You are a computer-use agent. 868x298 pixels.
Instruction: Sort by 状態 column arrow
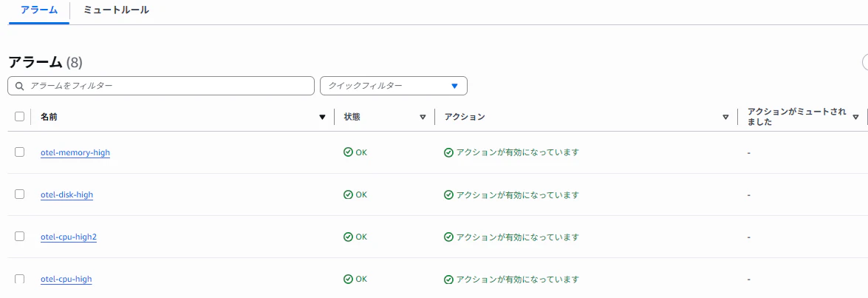(x=423, y=117)
